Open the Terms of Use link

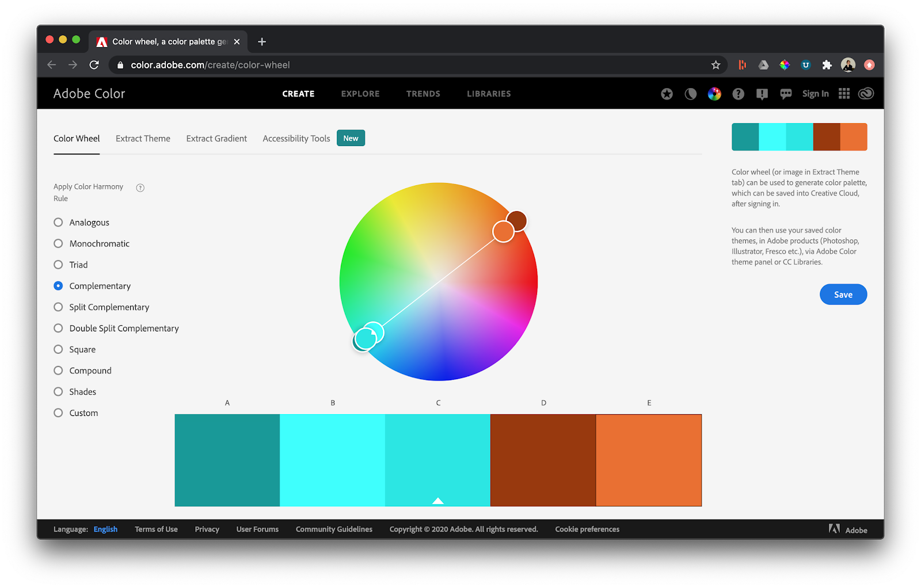tap(156, 529)
